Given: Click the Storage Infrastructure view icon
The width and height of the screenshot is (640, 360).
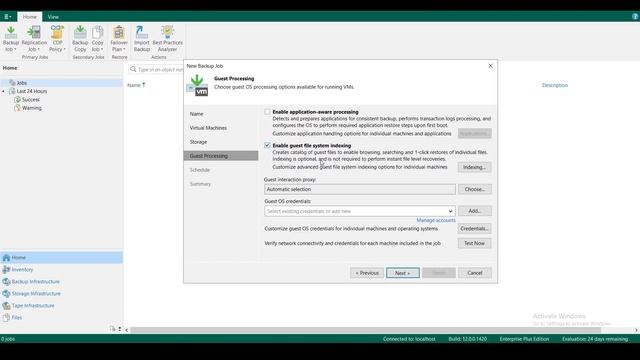Looking at the screenshot, I should pyautogui.click(x=6, y=293).
